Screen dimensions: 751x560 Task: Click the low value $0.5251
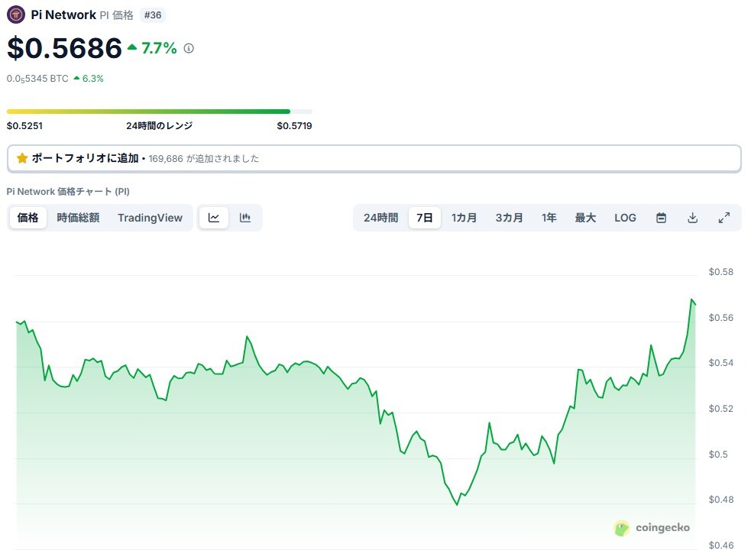point(24,126)
